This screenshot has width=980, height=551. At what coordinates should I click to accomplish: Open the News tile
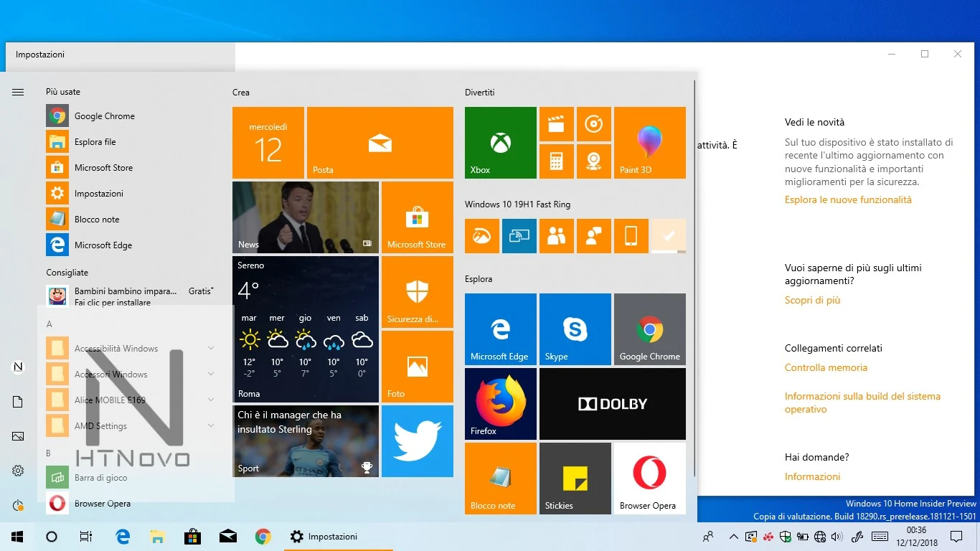305,217
